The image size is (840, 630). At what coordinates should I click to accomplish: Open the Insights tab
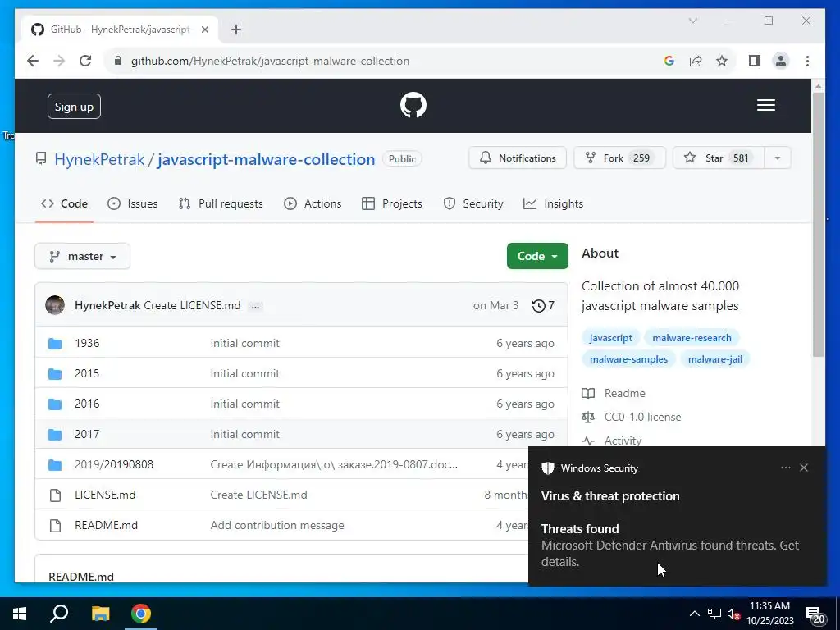coord(554,203)
